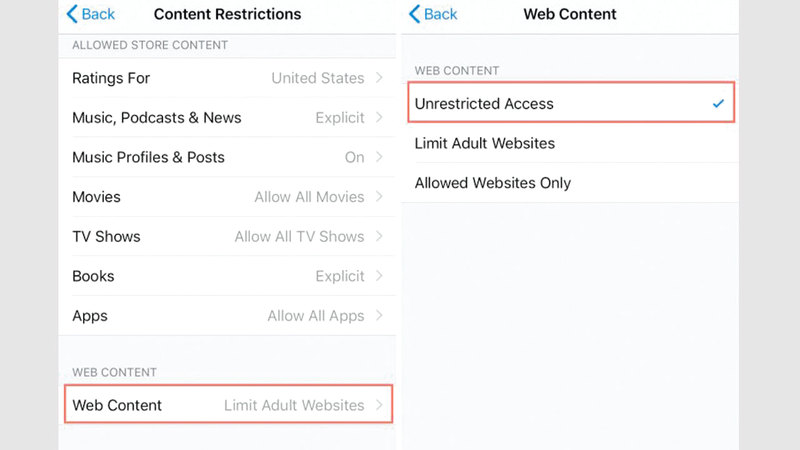Click chevron on the Apps row
Image resolution: width=800 pixels, height=450 pixels.
click(380, 316)
